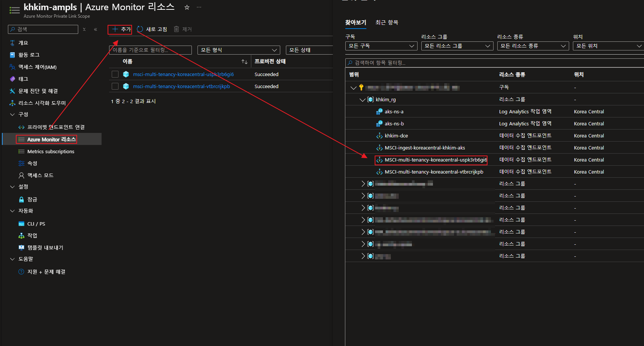This screenshot has height=346, width=644.
Task: Click the 프로비전 상태 column header
Action: [270, 61]
